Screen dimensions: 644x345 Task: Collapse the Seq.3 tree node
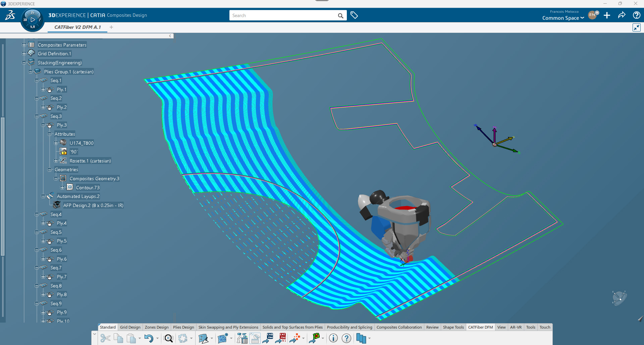(37, 116)
